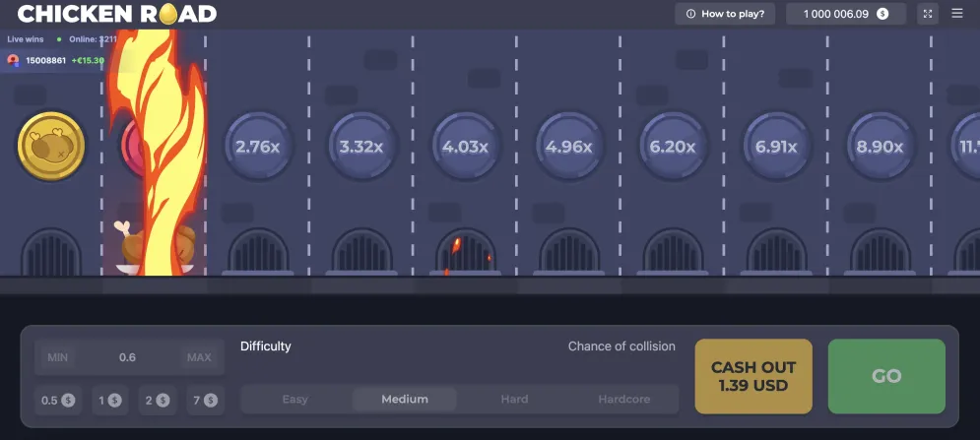Select the 2.76x multiplier tile
980x440 pixels.
[x=257, y=147]
